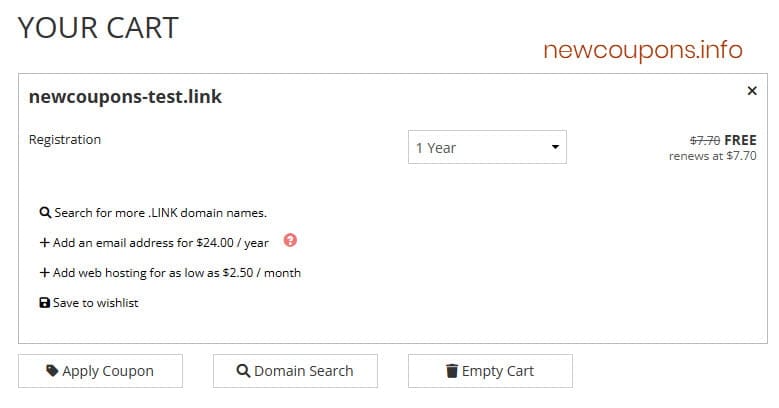Image resolution: width=779 pixels, height=408 pixels.
Task: Add an email address for $24.00 / year
Action: coord(160,243)
